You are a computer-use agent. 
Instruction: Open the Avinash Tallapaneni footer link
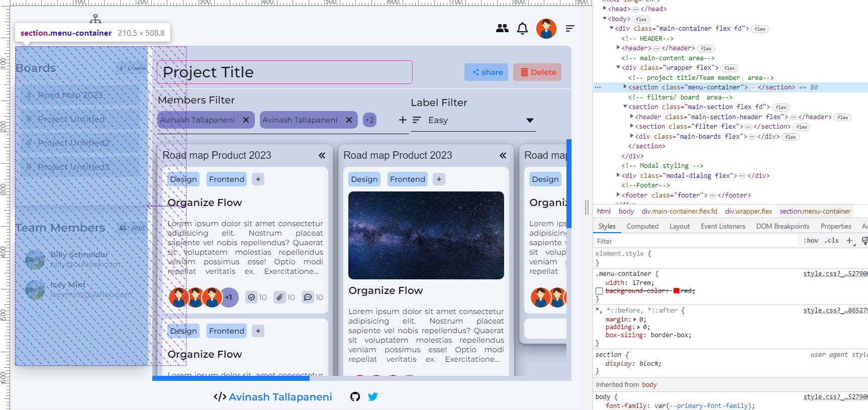[280, 397]
